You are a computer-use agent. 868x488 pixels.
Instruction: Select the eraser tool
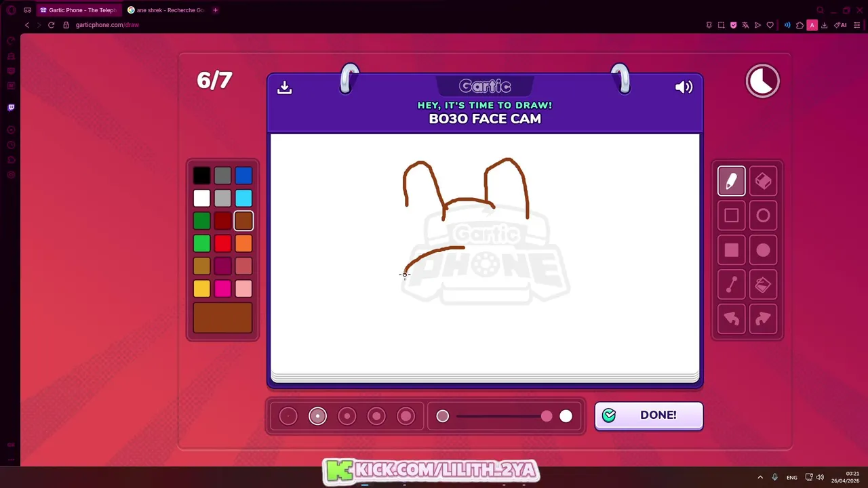[763, 181]
